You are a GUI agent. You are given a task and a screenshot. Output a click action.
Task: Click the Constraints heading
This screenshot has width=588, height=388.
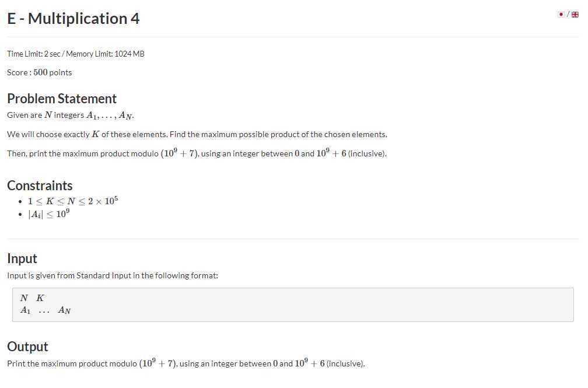[x=40, y=186]
